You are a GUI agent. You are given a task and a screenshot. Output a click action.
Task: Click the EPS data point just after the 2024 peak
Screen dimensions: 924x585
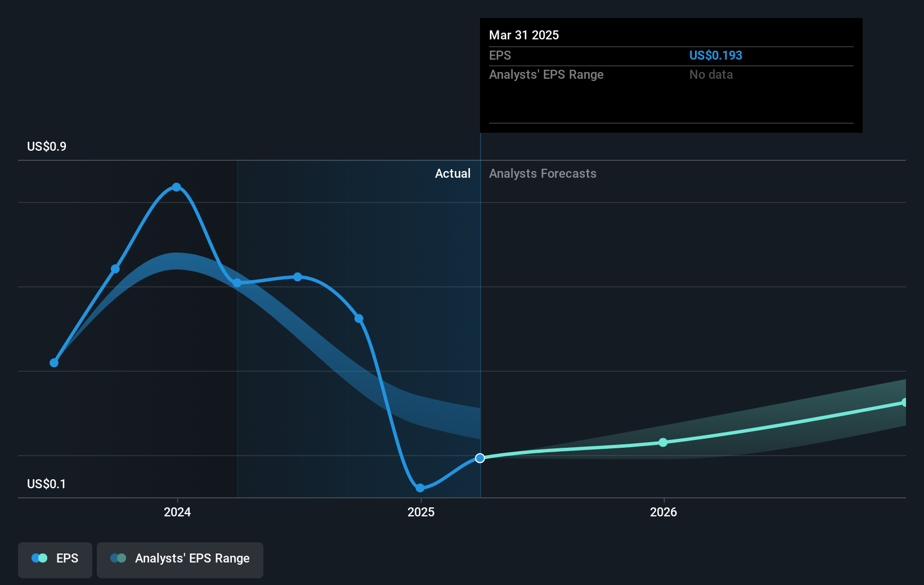tap(237, 283)
